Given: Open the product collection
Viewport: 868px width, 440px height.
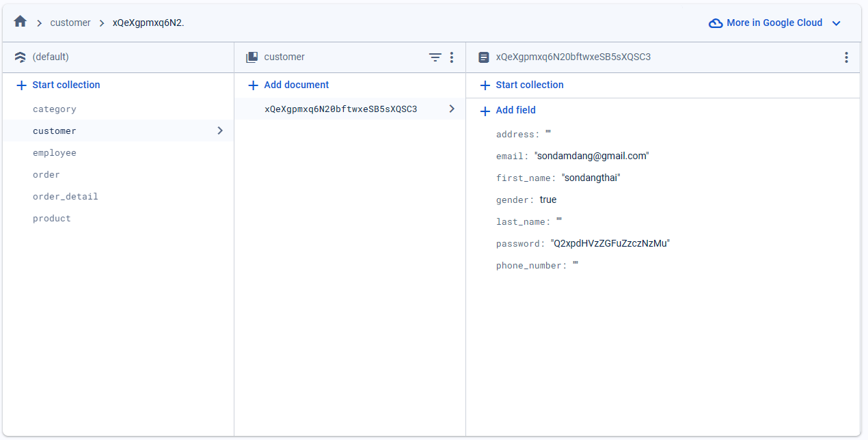Looking at the screenshot, I should point(52,219).
